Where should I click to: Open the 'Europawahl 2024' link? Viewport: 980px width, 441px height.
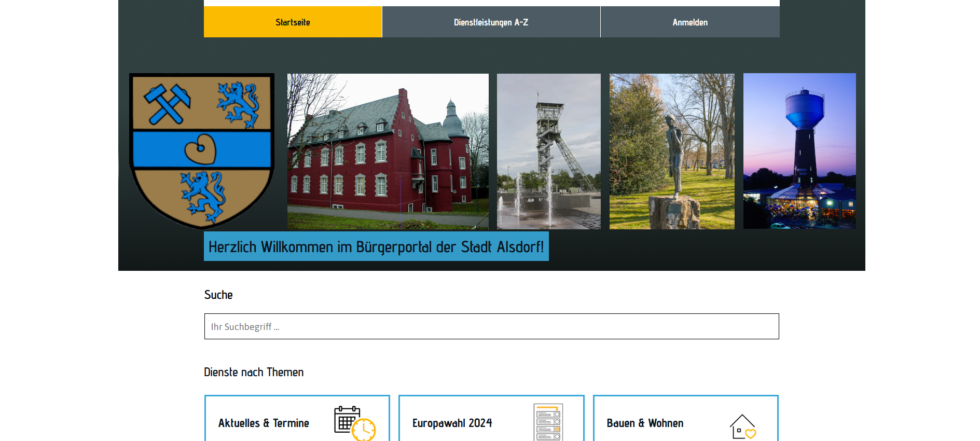[x=452, y=423]
